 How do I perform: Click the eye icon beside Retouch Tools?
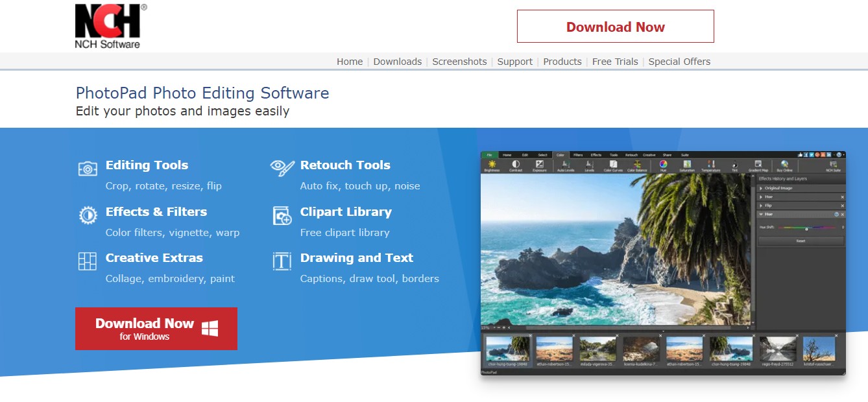tap(282, 167)
